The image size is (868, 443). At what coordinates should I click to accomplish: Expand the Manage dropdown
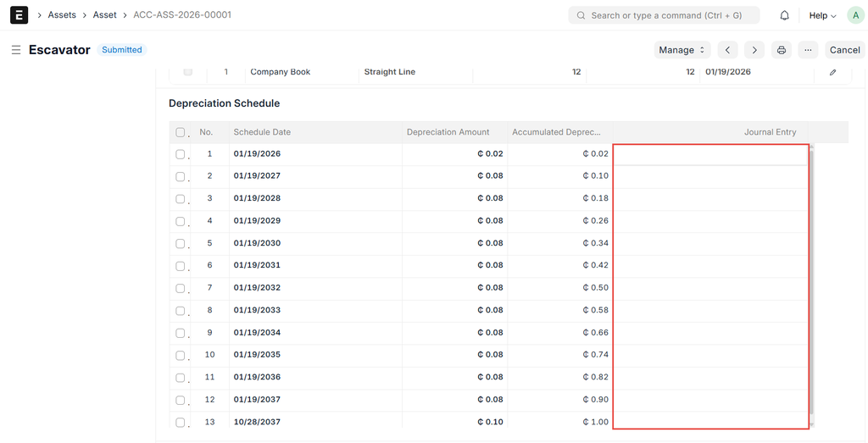point(682,50)
